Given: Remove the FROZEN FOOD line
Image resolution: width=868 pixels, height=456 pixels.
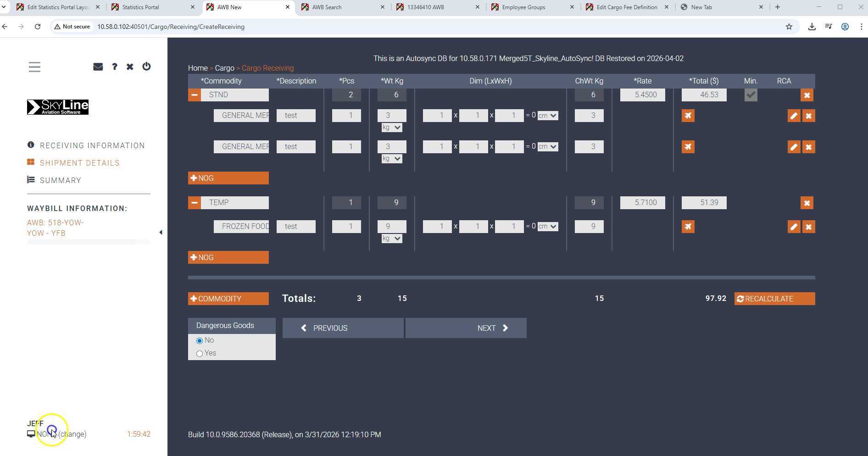Looking at the screenshot, I should (x=809, y=227).
